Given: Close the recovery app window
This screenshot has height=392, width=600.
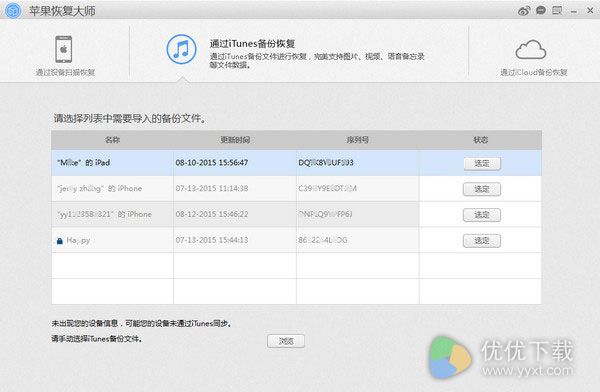Looking at the screenshot, I should (590, 11).
